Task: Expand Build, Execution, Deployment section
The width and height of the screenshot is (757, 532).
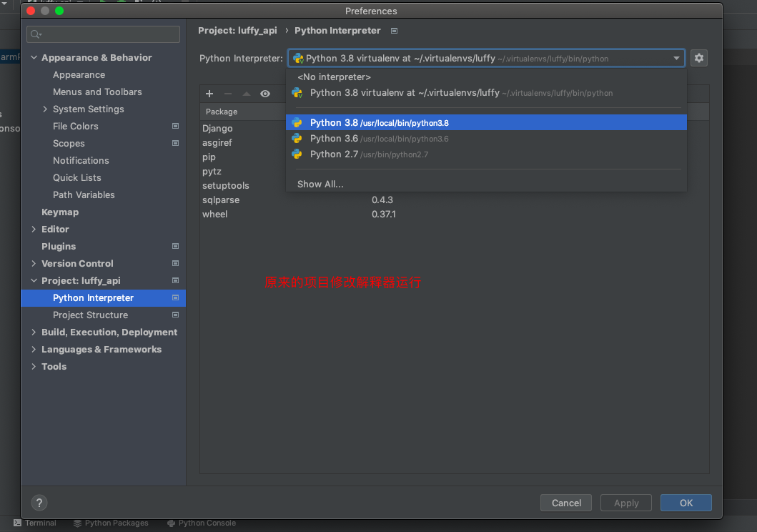Action: [34, 332]
